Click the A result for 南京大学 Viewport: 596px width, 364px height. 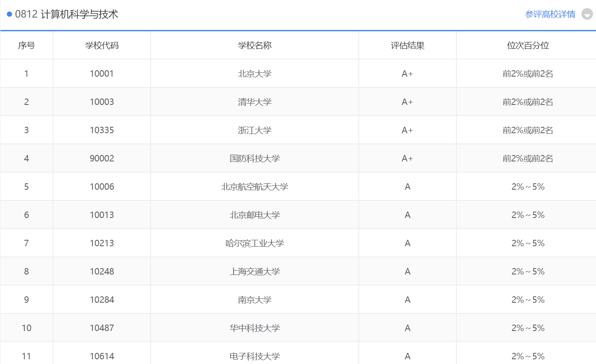pyautogui.click(x=408, y=300)
